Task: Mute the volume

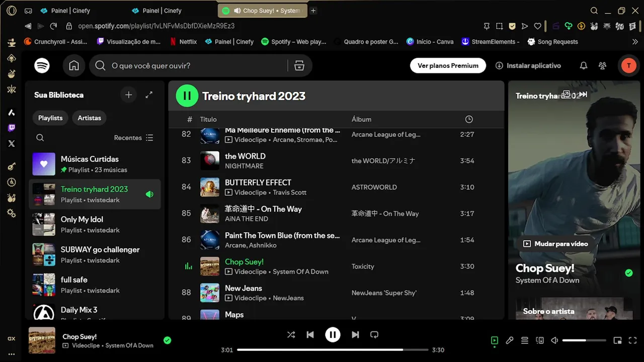Action: [x=554, y=340]
